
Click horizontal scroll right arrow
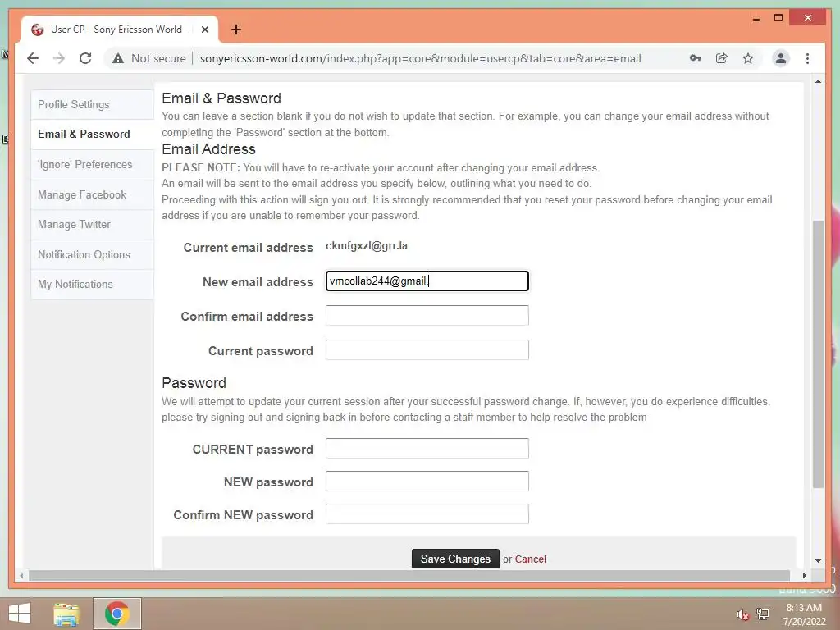click(804, 575)
